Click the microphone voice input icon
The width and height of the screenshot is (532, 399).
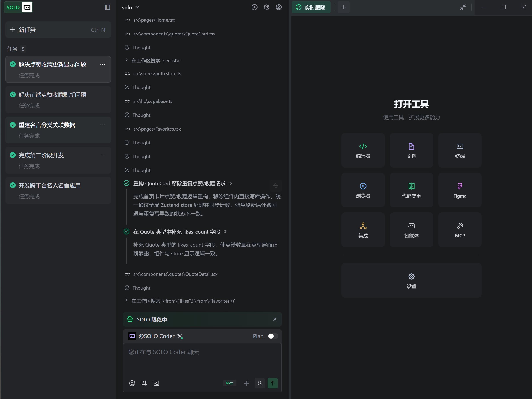[x=260, y=383]
